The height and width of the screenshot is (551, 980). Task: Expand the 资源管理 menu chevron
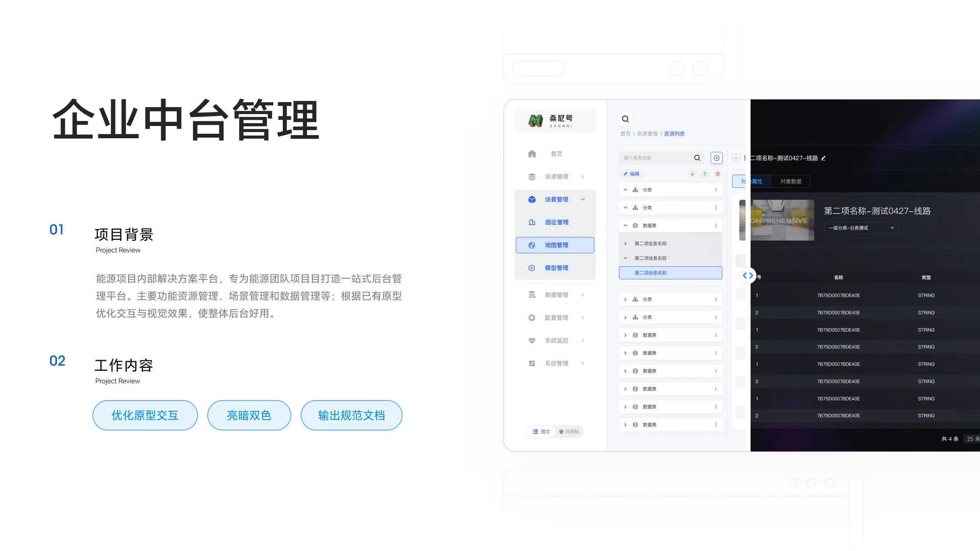tap(583, 177)
